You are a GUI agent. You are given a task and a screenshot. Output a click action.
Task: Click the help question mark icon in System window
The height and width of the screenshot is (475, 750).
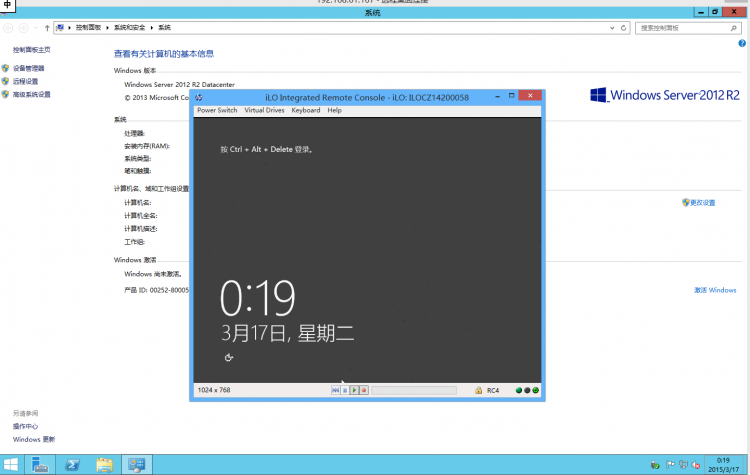pyautogui.click(x=742, y=43)
